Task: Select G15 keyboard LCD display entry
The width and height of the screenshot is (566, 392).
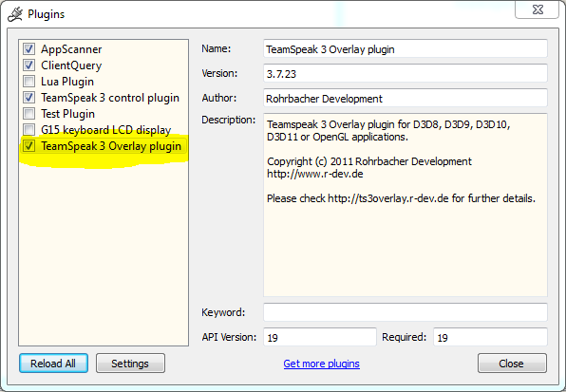Action: [x=106, y=130]
